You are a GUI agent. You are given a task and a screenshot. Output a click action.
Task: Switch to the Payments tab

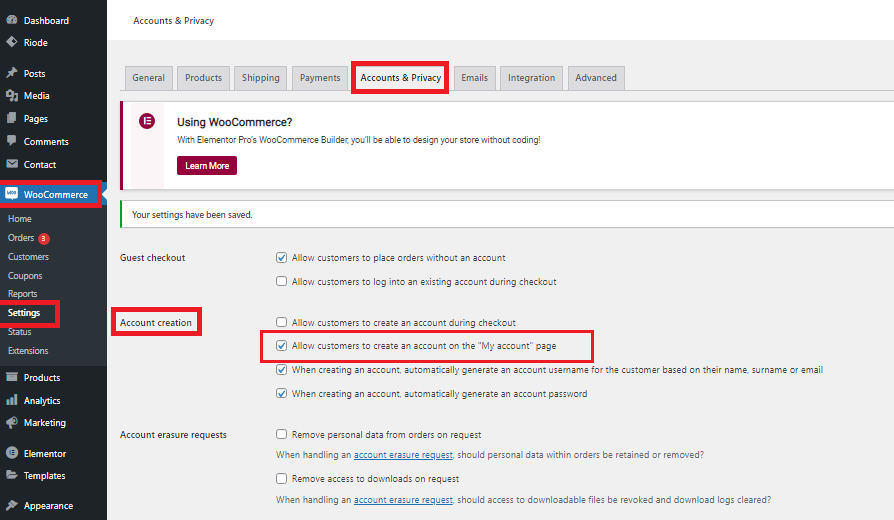[x=320, y=78]
